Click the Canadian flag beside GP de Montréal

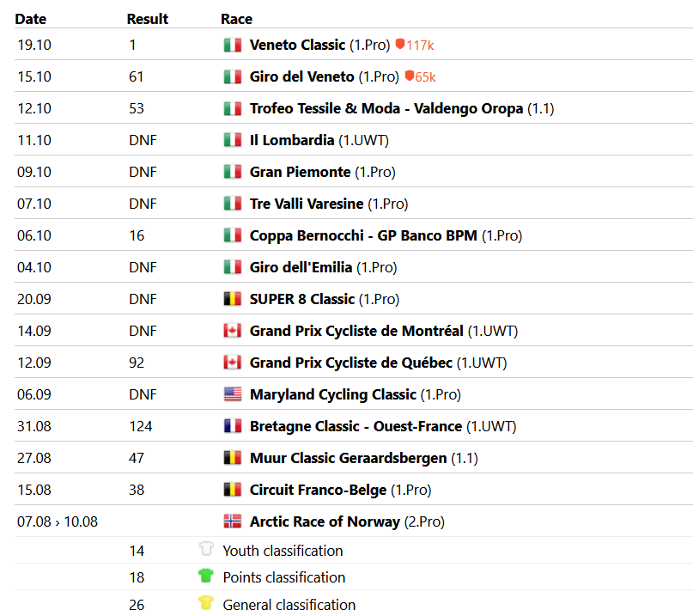pyautogui.click(x=232, y=331)
